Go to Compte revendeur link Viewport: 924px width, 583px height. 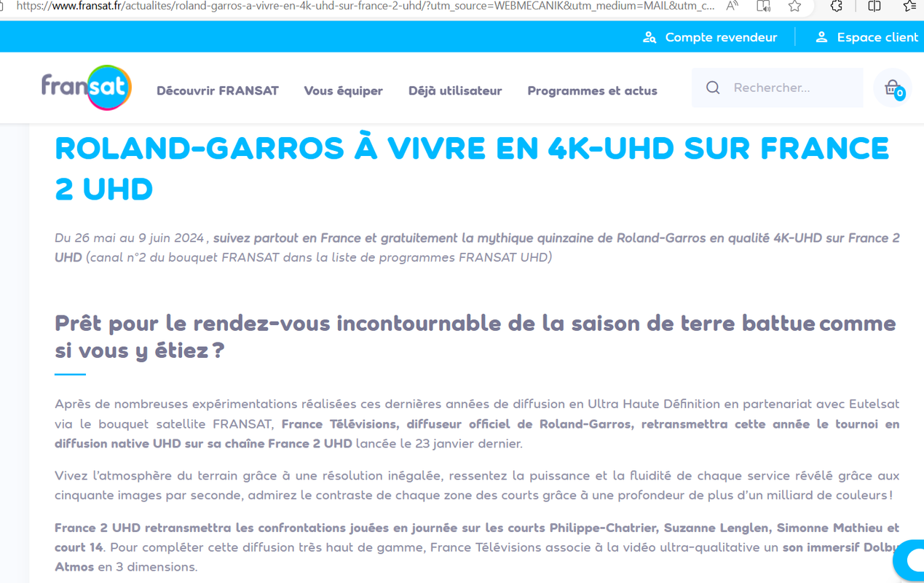pyautogui.click(x=721, y=37)
